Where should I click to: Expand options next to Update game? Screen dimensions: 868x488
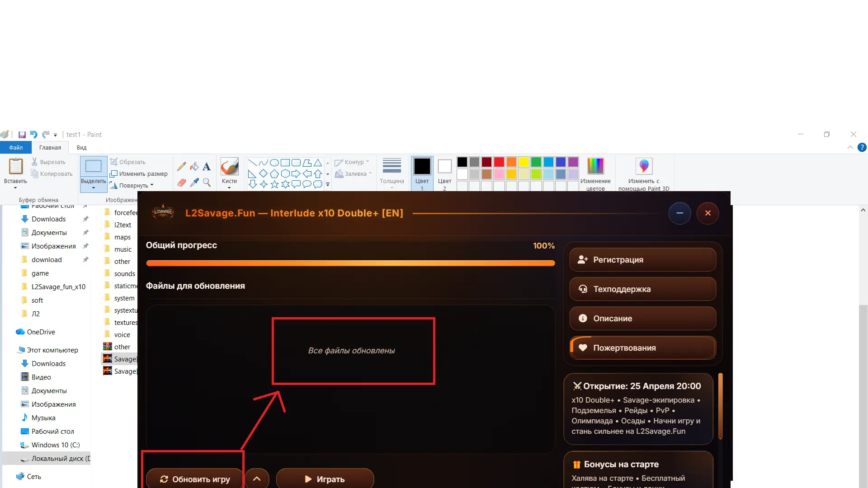[x=257, y=479]
